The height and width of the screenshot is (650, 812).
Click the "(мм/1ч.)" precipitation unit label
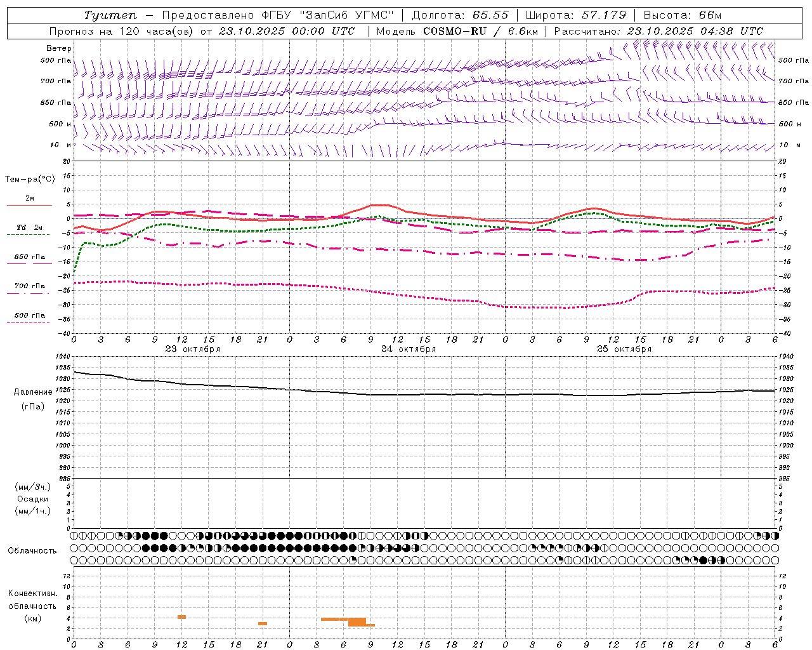(x=33, y=511)
